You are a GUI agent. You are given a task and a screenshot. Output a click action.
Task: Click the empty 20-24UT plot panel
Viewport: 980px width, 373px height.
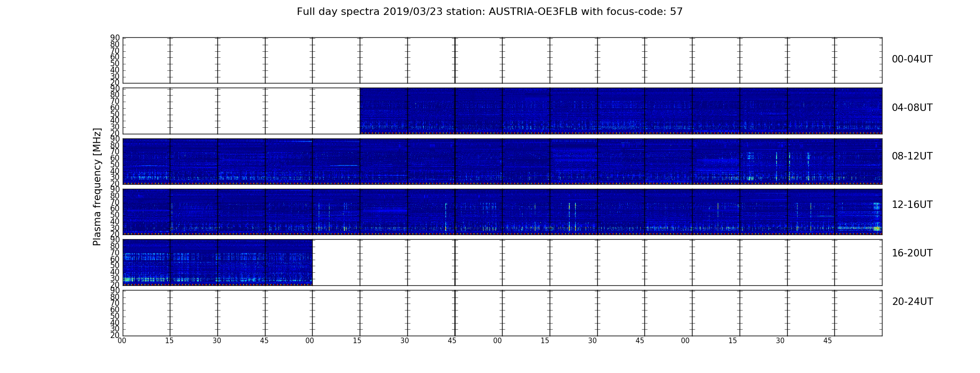coord(502,313)
